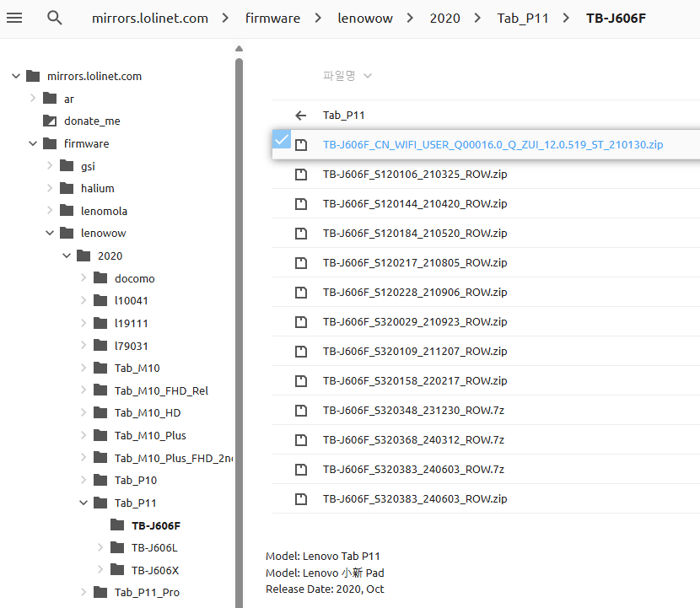Click file icon of TB-J606F_S120144_210420_ROW.zip
This screenshot has height=608, width=700.
pyautogui.click(x=301, y=204)
